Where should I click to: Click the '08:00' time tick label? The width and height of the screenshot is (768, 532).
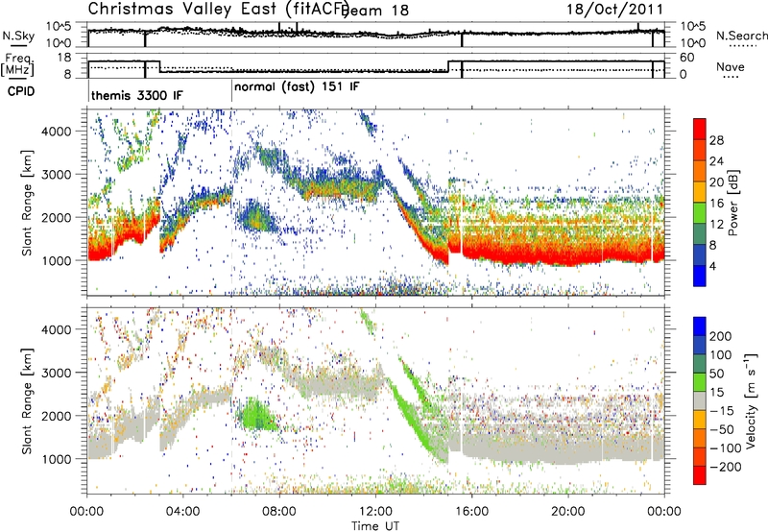click(x=279, y=512)
